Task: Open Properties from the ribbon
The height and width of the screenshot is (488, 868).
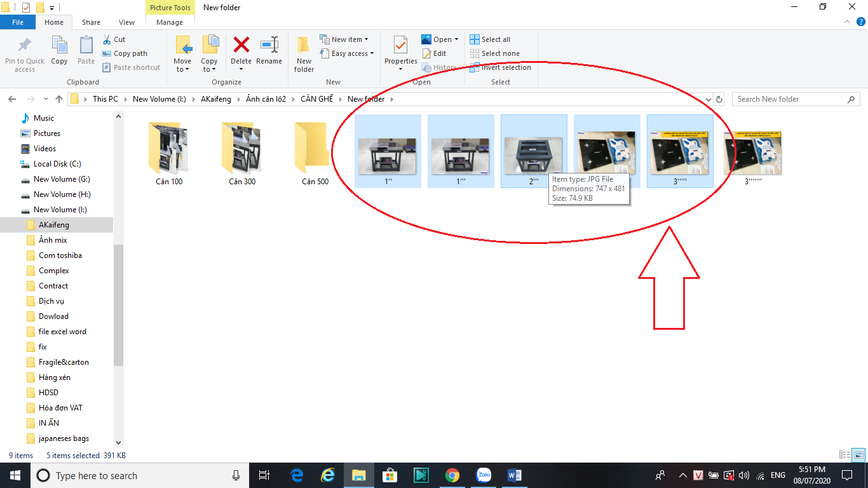Action: (x=400, y=46)
